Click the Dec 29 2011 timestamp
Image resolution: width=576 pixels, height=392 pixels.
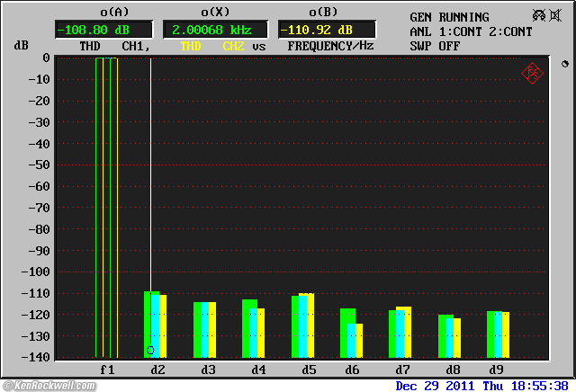coord(482,386)
